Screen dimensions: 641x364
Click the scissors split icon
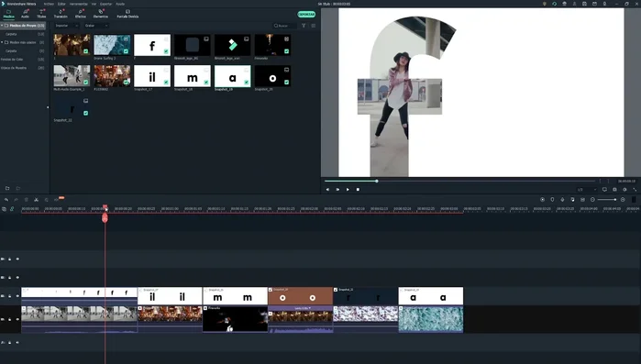(x=37, y=199)
